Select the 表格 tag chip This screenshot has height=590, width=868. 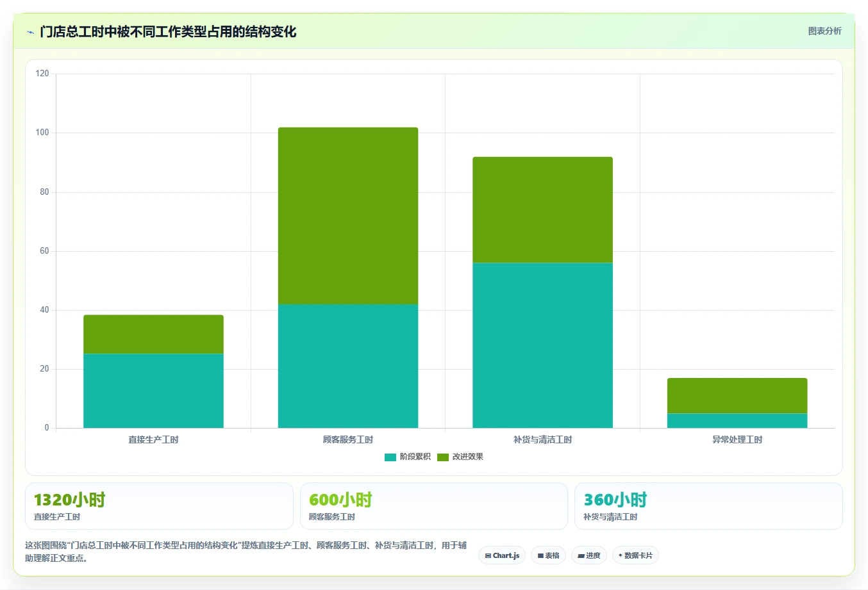point(548,555)
